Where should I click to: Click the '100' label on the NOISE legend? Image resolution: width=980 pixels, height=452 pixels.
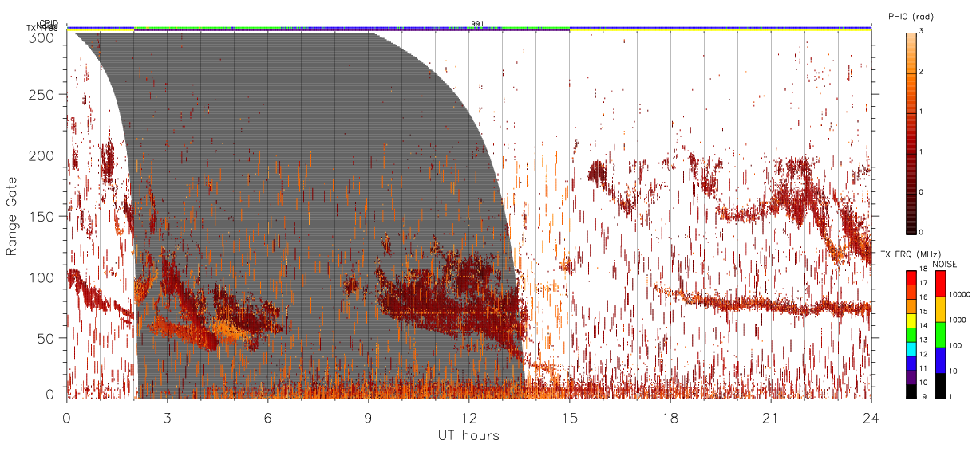[957, 346]
